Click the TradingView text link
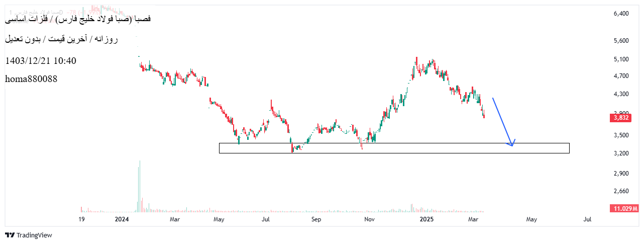644x244 pixels. click(x=34, y=235)
